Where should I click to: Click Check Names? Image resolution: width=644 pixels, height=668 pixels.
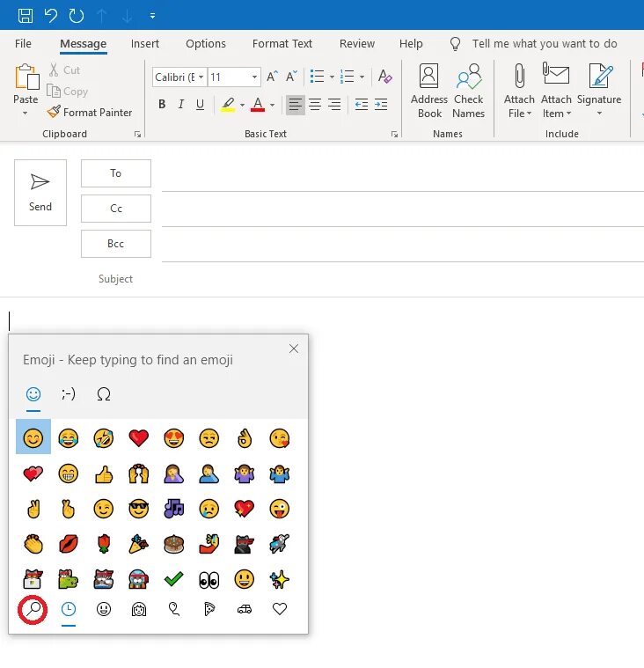pos(469,91)
